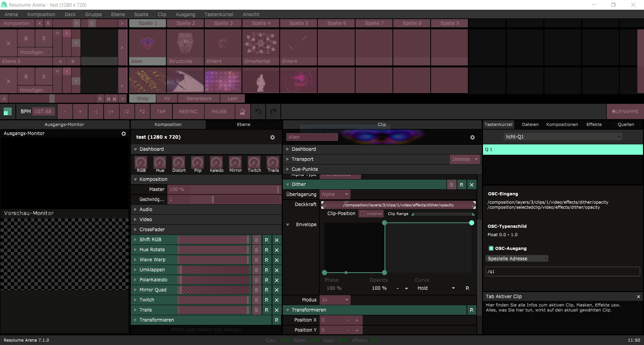Open the Ausgangs-Monitor gear settings
Viewport: 644px width, 345px height.
(123, 134)
